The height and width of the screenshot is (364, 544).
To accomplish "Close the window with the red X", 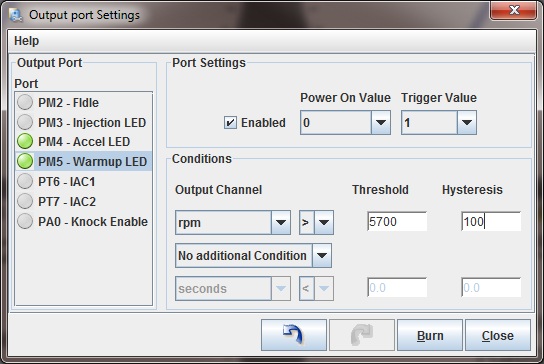I will [x=514, y=10].
